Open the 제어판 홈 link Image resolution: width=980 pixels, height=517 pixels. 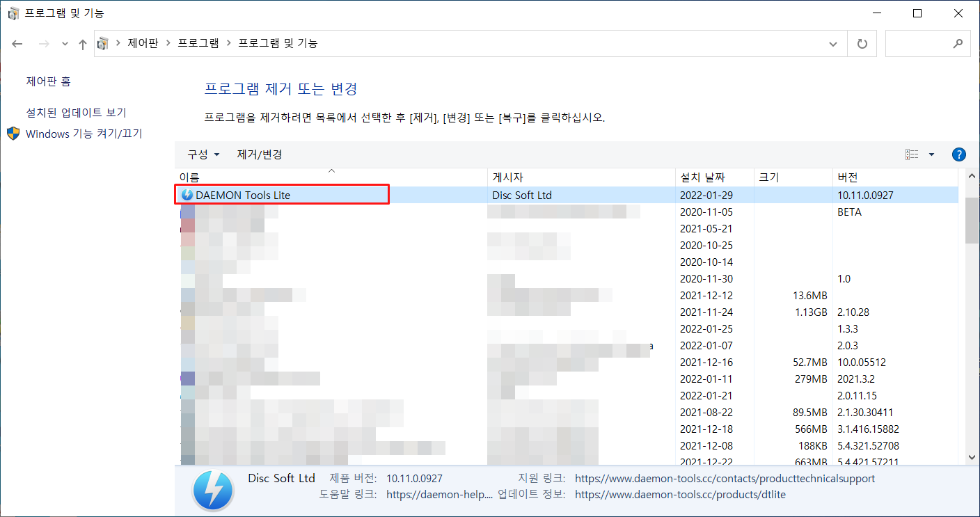tap(49, 81)
